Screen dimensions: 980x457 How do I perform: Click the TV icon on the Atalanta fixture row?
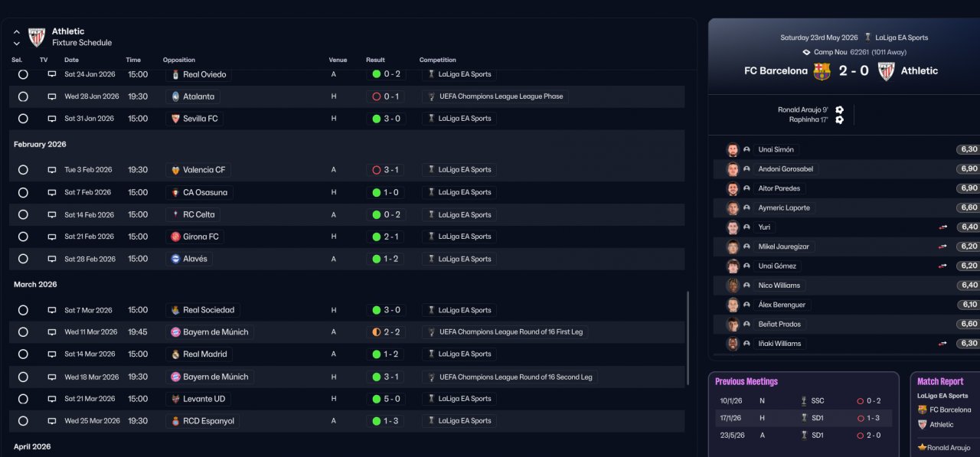[x=52, y=96]
